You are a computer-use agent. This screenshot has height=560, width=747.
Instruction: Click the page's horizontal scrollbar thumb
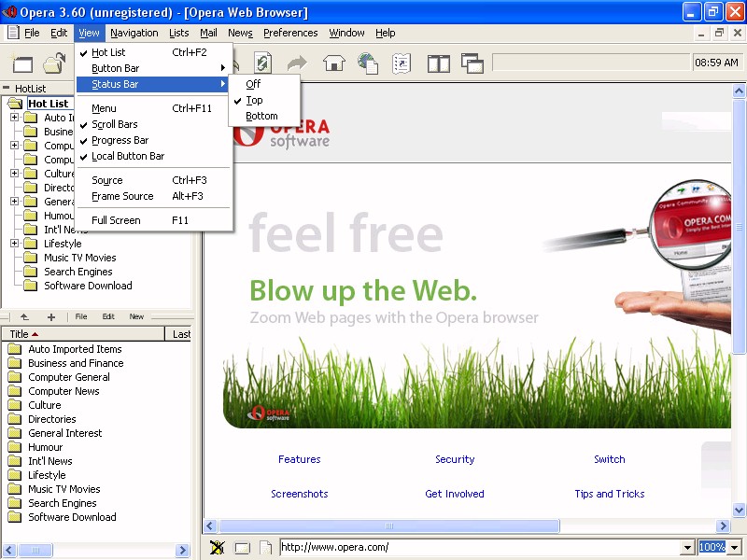click(388, 526)
